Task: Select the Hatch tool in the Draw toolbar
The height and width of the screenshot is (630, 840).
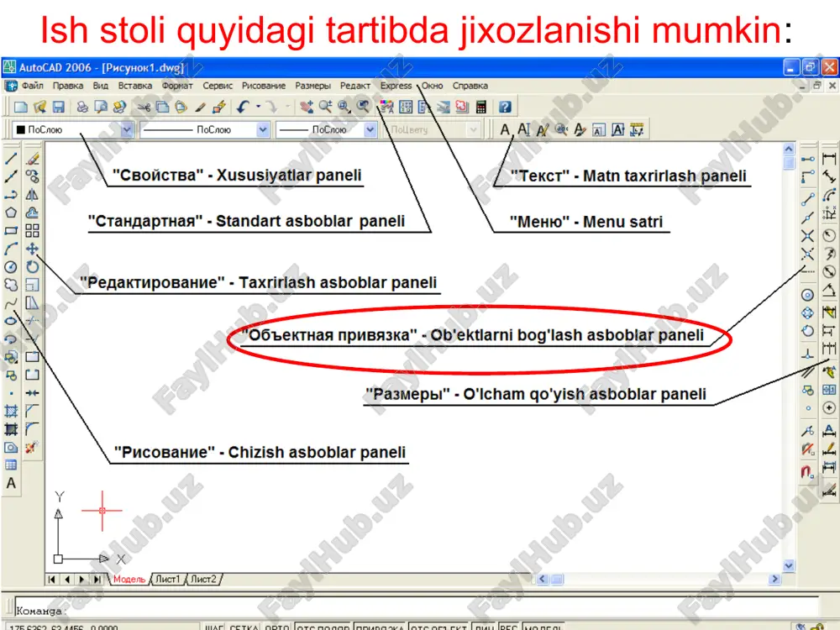Action: point(11,412)
